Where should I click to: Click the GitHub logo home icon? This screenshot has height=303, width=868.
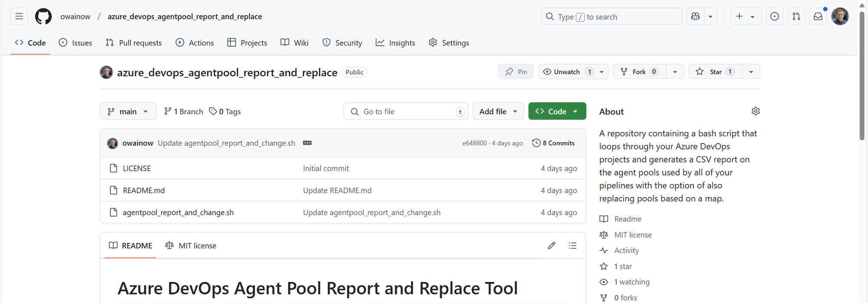(x=43, y=16)
